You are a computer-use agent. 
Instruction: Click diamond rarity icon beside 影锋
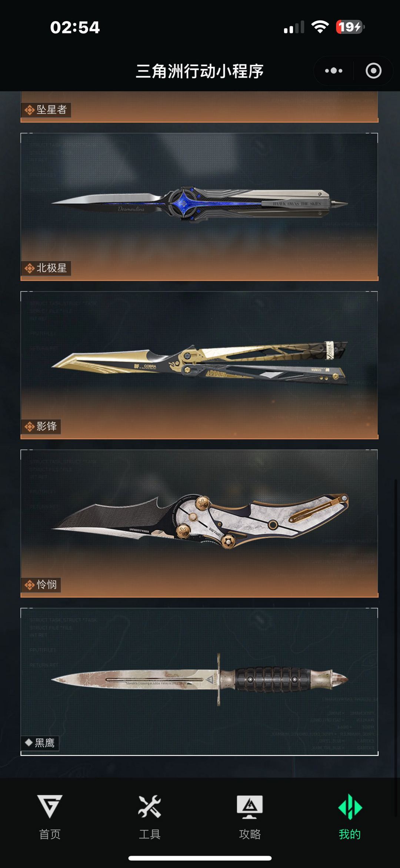point(30,426)
